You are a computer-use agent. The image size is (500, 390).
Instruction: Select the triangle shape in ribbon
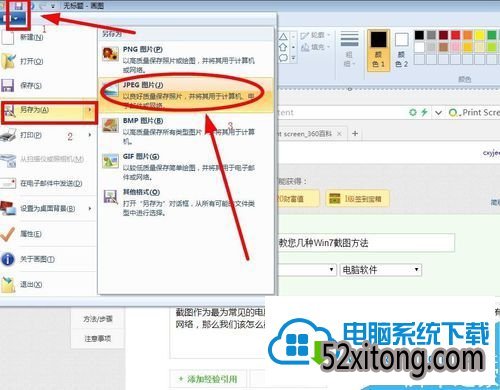[283, 36]
